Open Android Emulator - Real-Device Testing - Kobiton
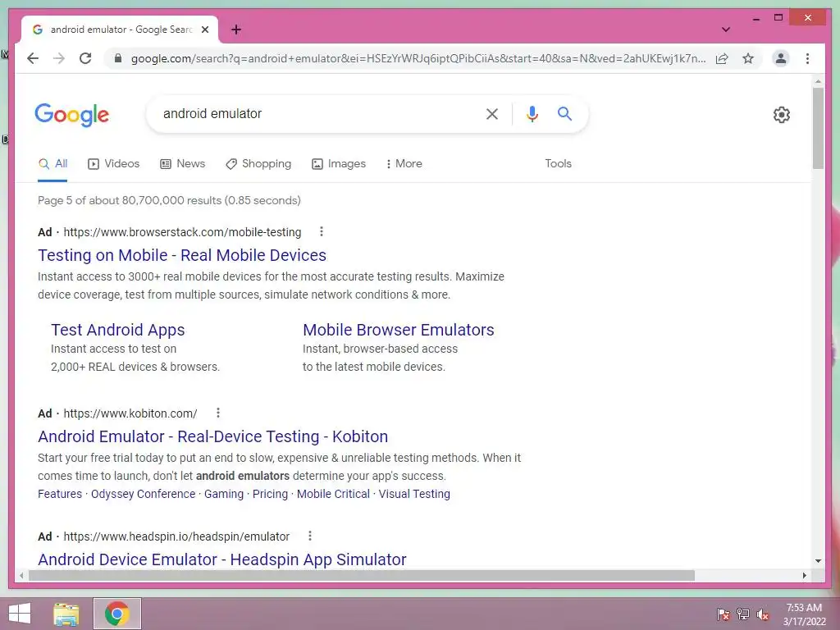 [212, 436]
